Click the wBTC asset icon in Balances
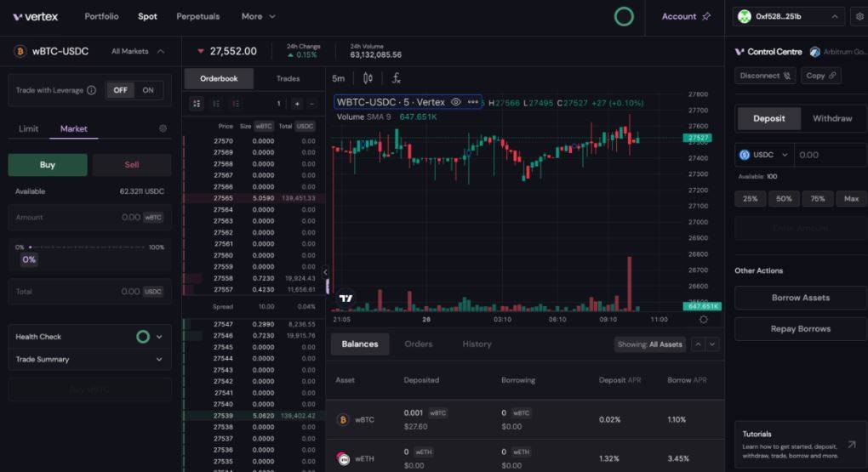The image size is (868, 472). click(x=343, y=420)
